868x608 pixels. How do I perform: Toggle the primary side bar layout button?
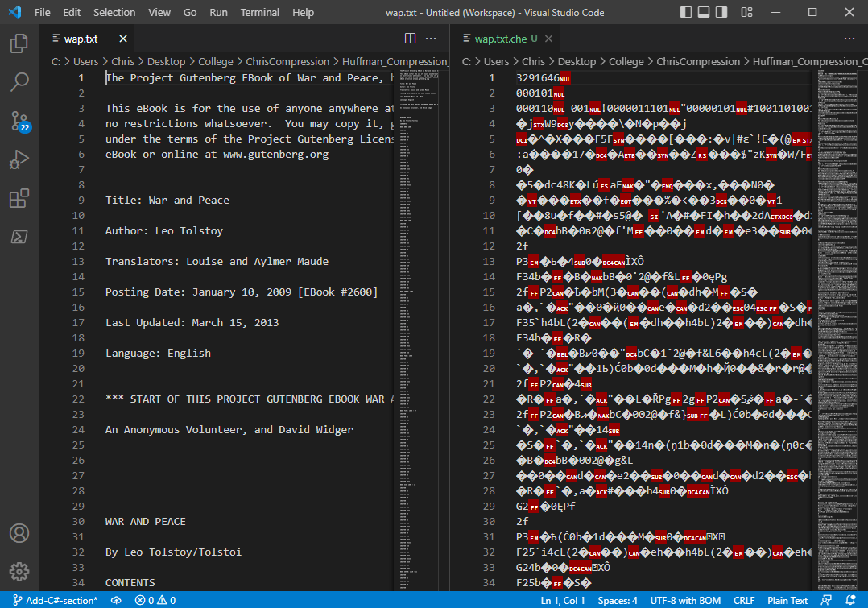(x=686, y=12)
